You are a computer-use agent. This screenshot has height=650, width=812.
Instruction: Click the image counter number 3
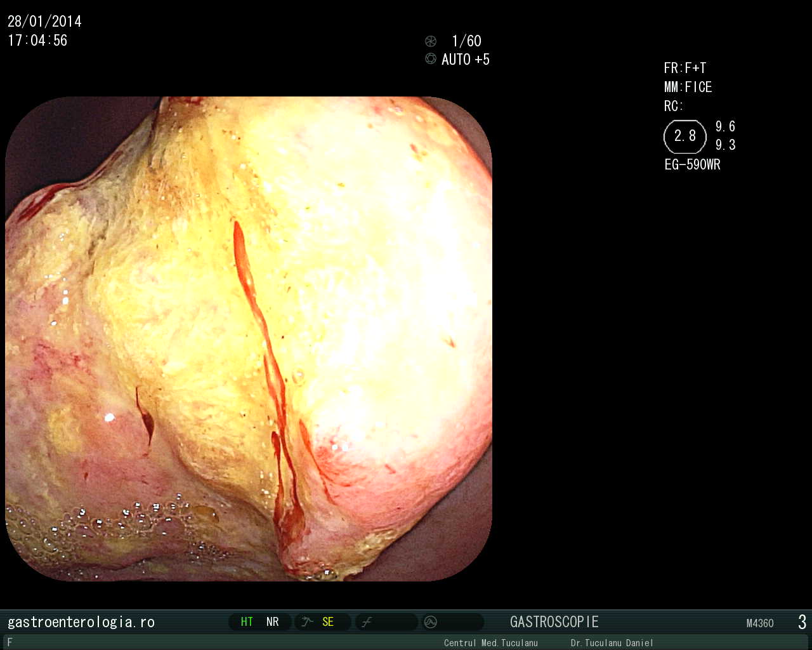[x=802, y=622]
